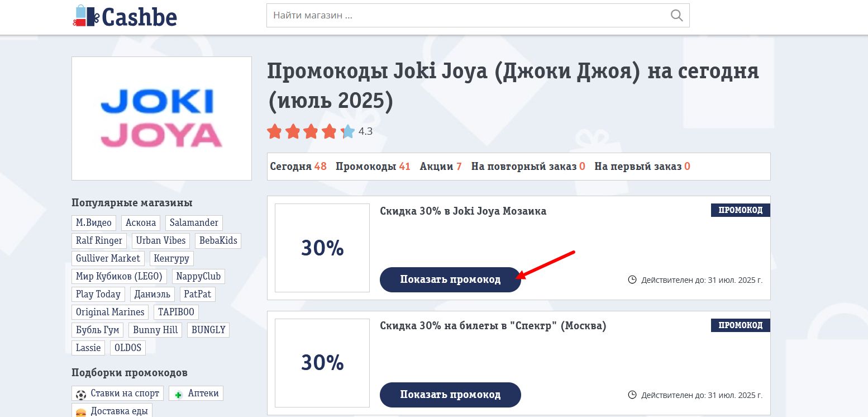
Task: Open the Play Today store link
Action: pos(98,294)
